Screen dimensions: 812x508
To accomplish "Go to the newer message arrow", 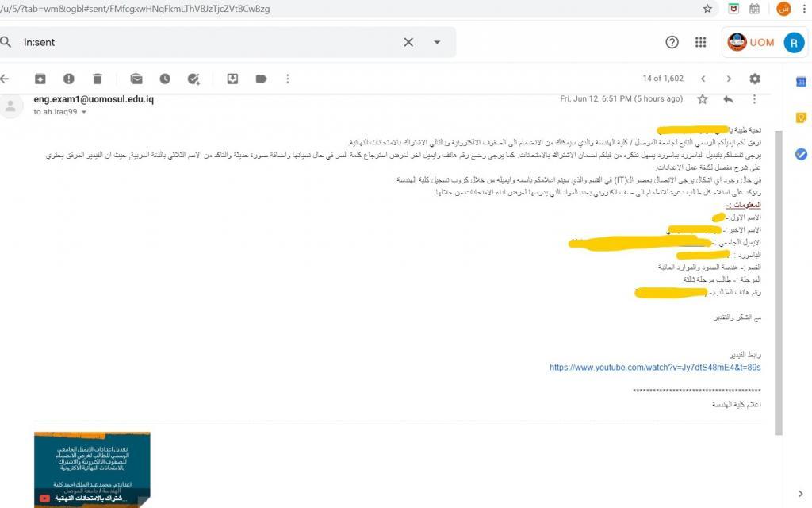I will click(x=703, y=79).
